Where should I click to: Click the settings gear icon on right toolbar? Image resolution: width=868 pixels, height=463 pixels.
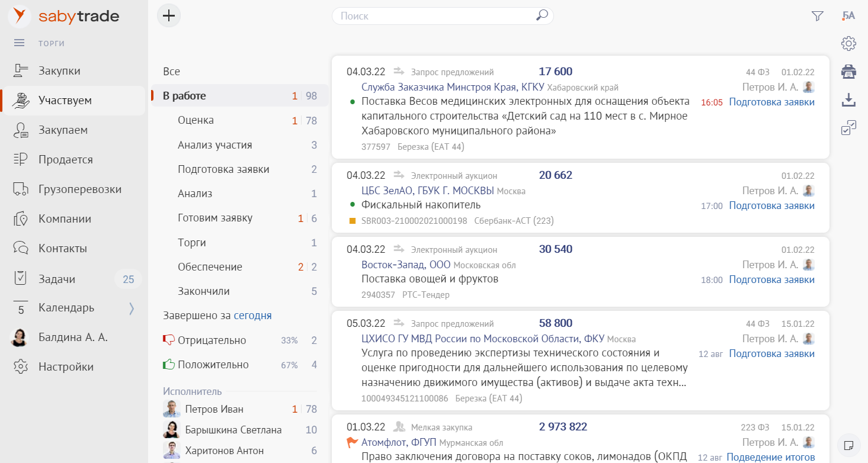click(848, 43)
